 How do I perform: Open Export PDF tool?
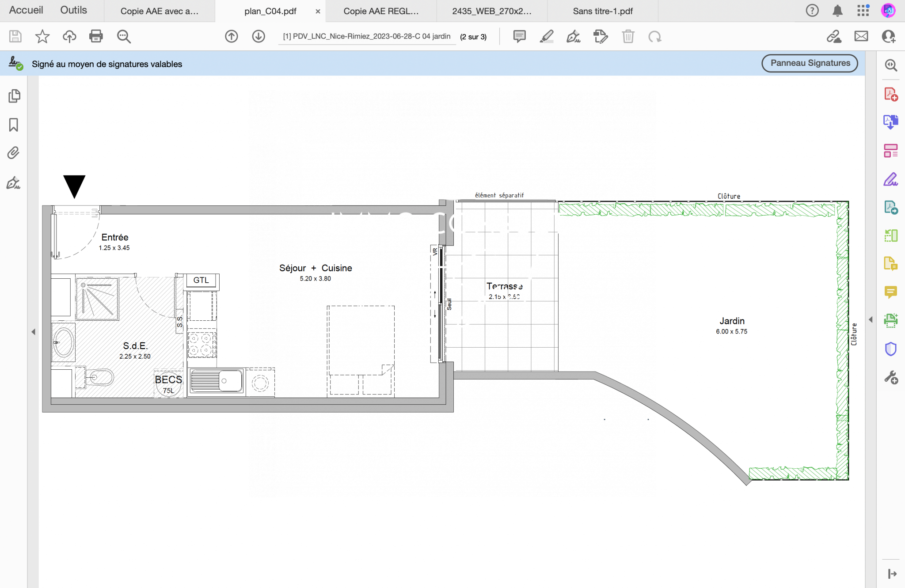click(x=891, y=121)
